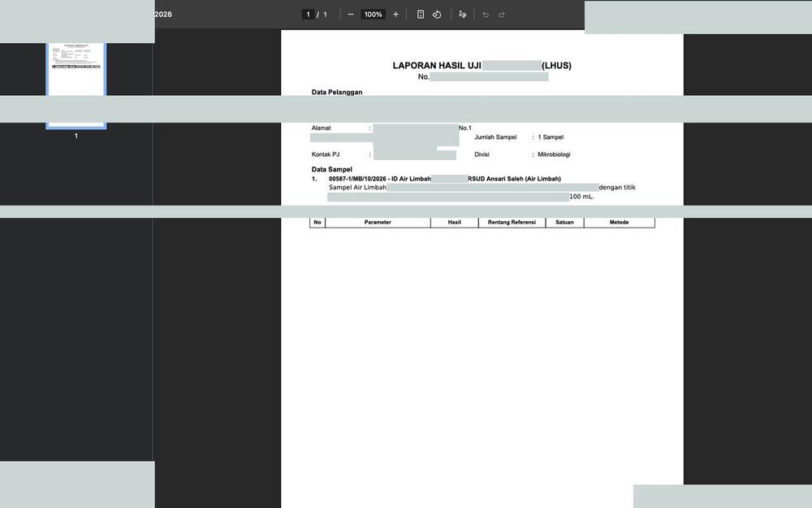Click the '1 Sampel' value
This screenshot has height=508, width=812.
[551, 137]
